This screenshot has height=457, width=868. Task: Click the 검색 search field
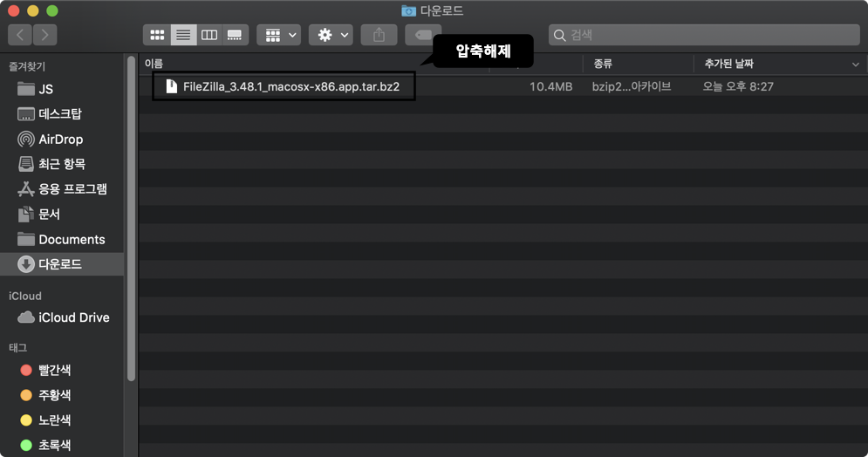pos(704,35)
